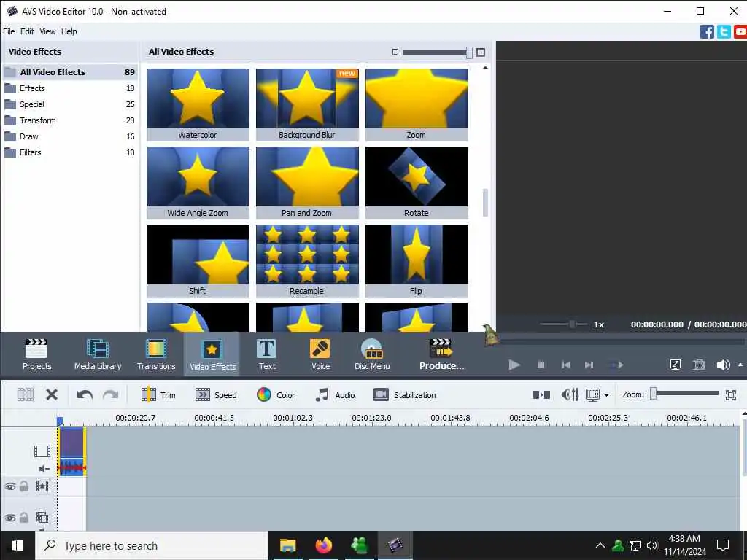The image size is (747, 560).
Task: Open the Color correction tool
Action: click(276, 394)
